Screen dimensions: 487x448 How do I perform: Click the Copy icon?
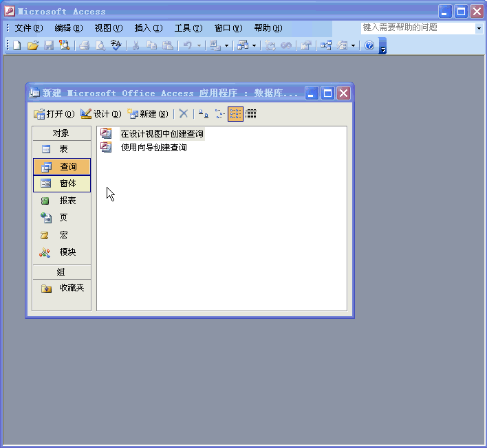pyautogui.click(x=151, y=45)
